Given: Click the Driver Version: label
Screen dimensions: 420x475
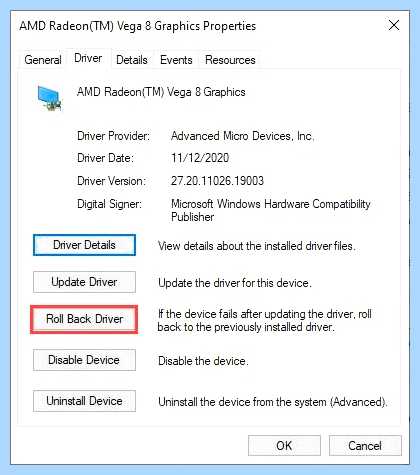Looking at the screenshot, I should (111, 181).
